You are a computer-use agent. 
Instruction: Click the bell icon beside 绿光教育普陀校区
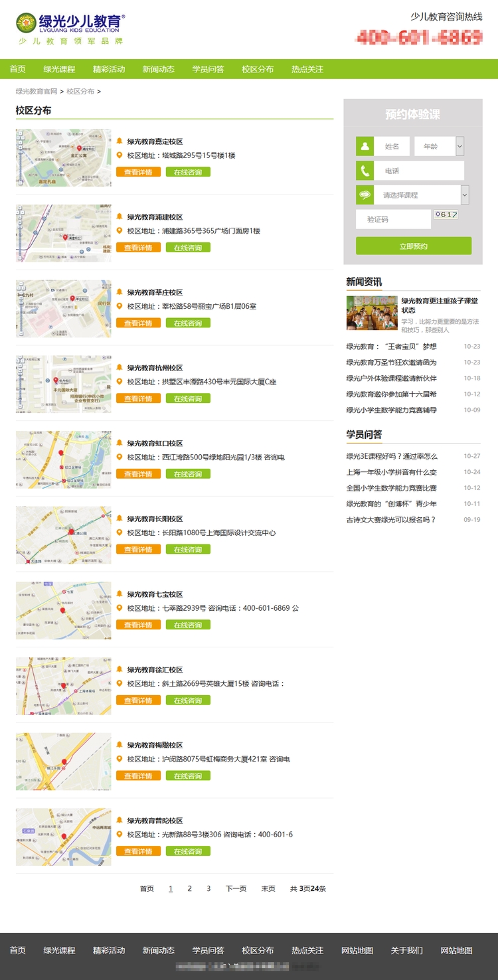[120, 820]
